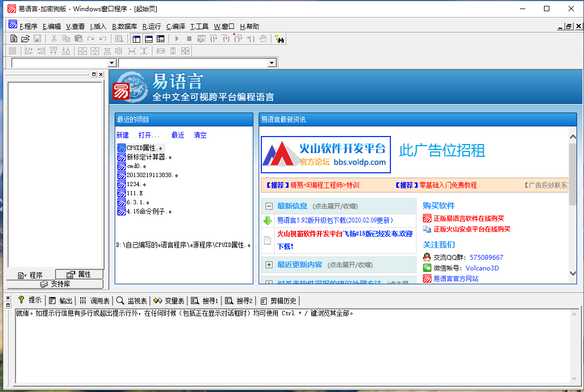Open the E.编辑 menu
This screenshot has height=392, width=584.
tap(52, 27)
